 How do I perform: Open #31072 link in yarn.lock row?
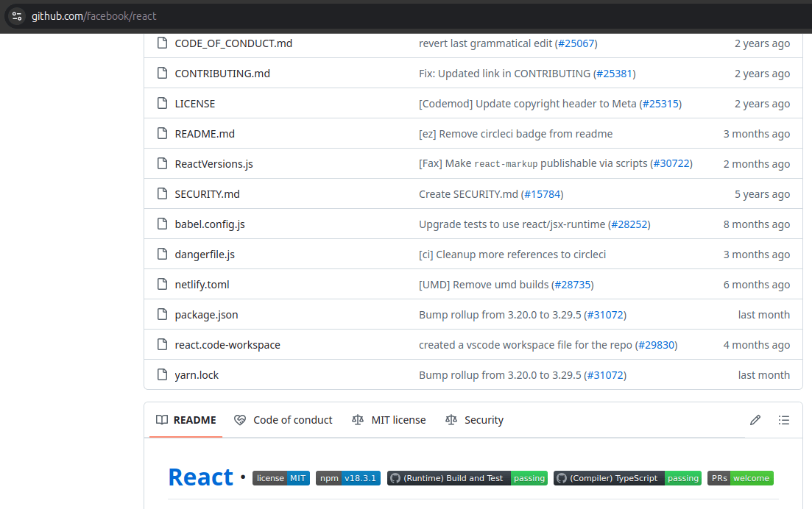(605, 375)
